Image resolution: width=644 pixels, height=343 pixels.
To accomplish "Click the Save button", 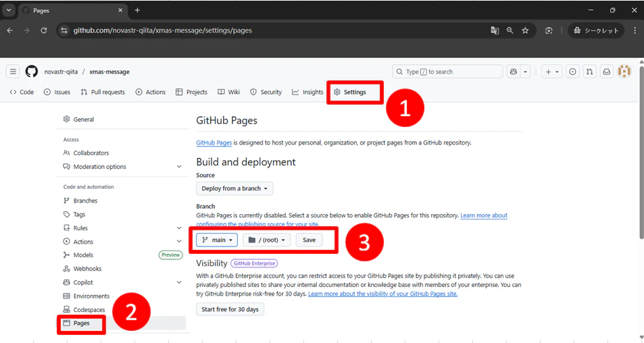I will tap(309, 240).
